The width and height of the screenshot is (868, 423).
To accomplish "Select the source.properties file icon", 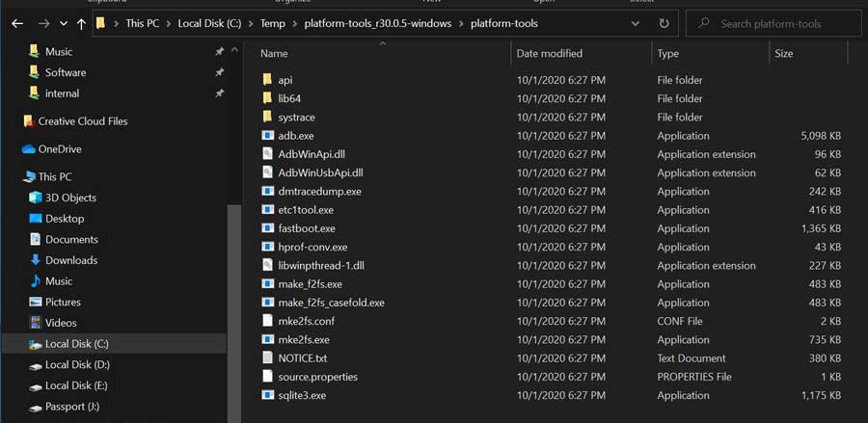I will click(268, 377).
